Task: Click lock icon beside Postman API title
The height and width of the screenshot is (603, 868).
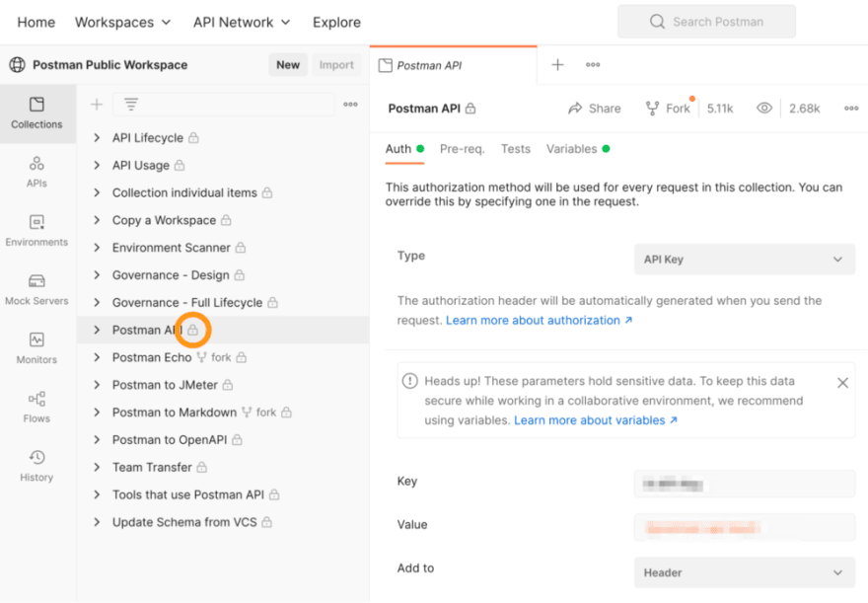Action: 470,109
